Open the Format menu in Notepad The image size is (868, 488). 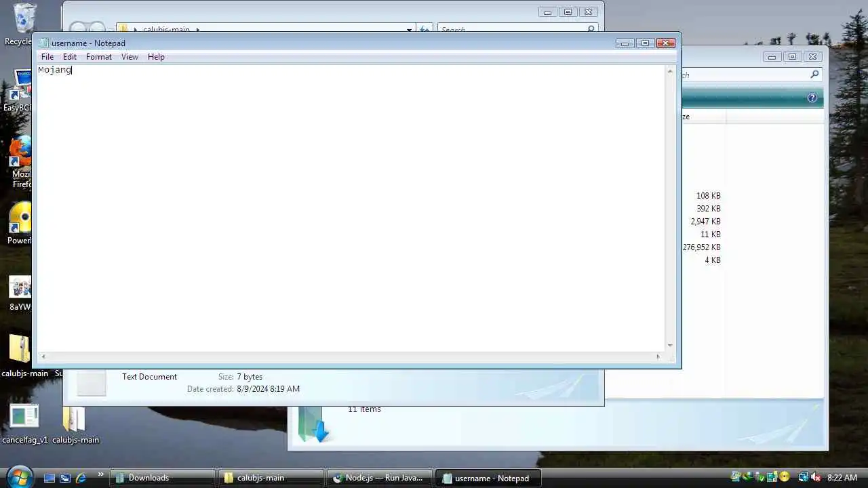tap(99, 57)
